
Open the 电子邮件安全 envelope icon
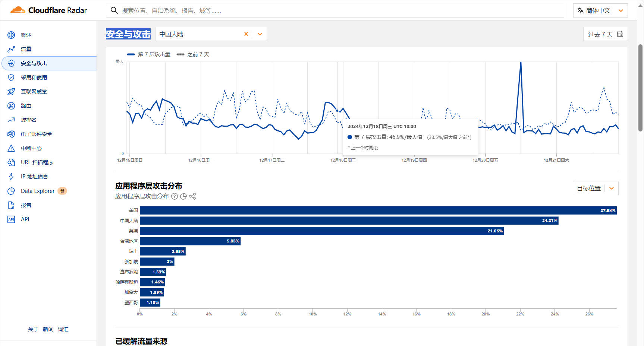[11, 134]
